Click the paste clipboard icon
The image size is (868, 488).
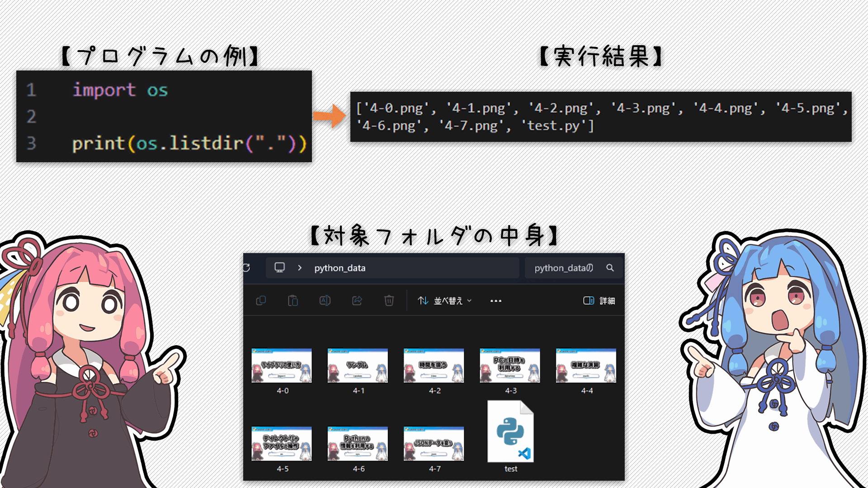(293, 300)
